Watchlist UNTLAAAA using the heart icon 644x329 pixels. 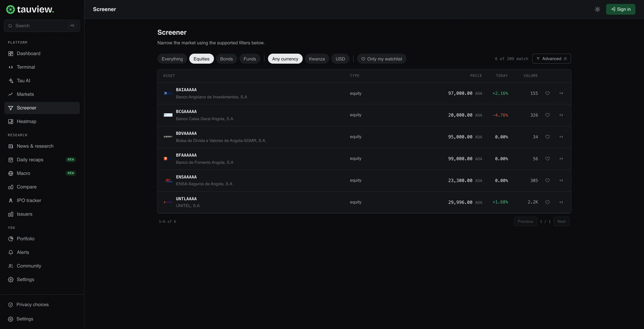click(x=547, y=202)
